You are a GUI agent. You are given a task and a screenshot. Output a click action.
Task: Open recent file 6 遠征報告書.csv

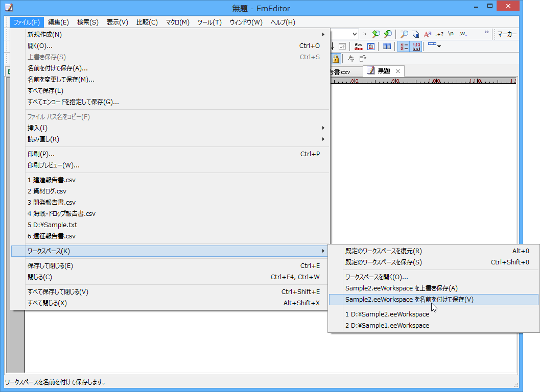click(170, 236)
